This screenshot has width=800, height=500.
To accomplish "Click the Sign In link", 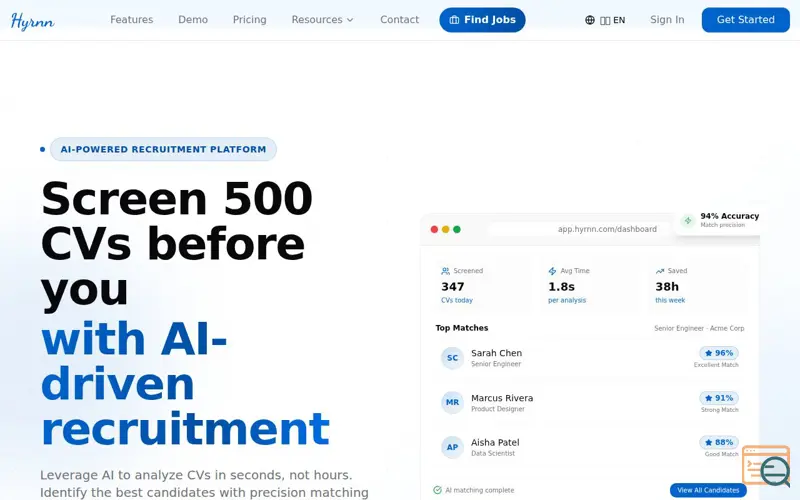I will click(x=667, y=20).
